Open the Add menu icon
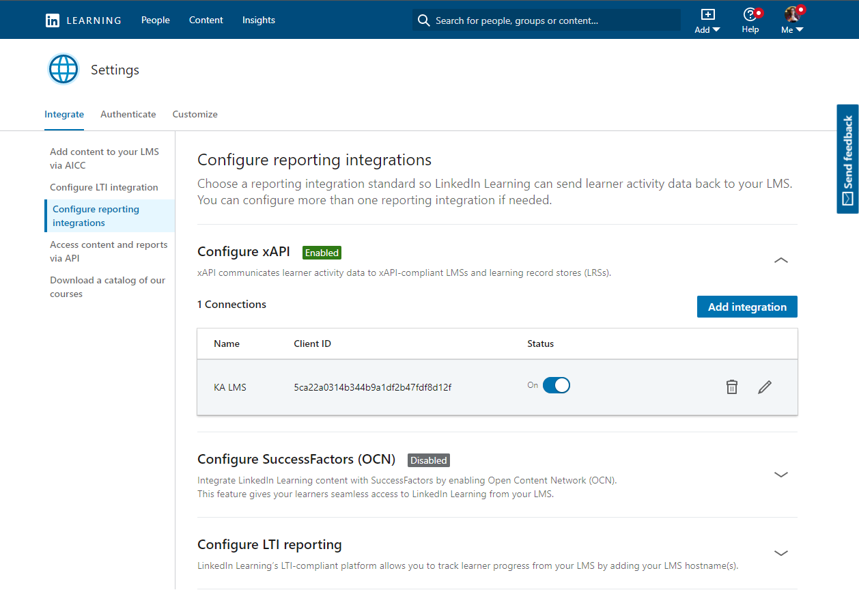The image size is (859, 616). pyautogui.click(x=707, y=15)
